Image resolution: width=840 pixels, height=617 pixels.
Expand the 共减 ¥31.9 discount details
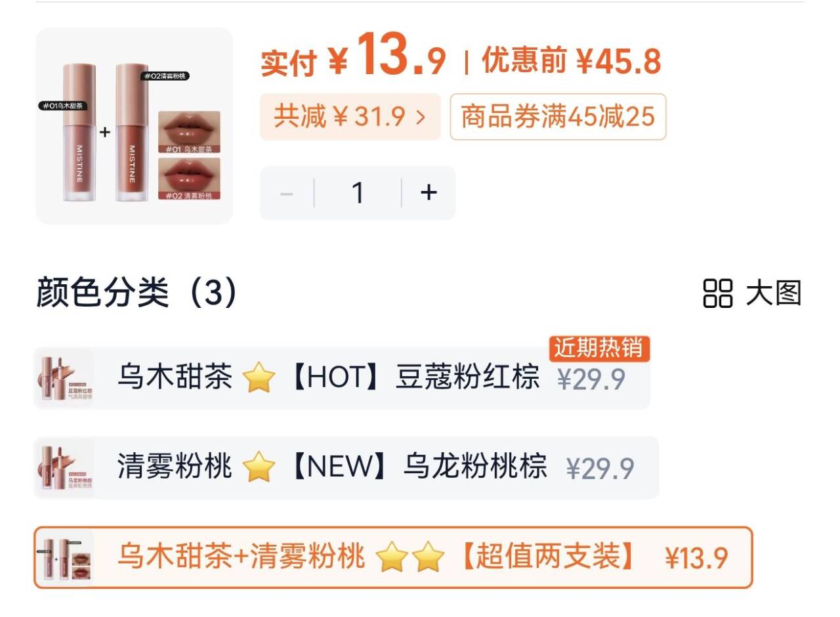tap(350, 117)
